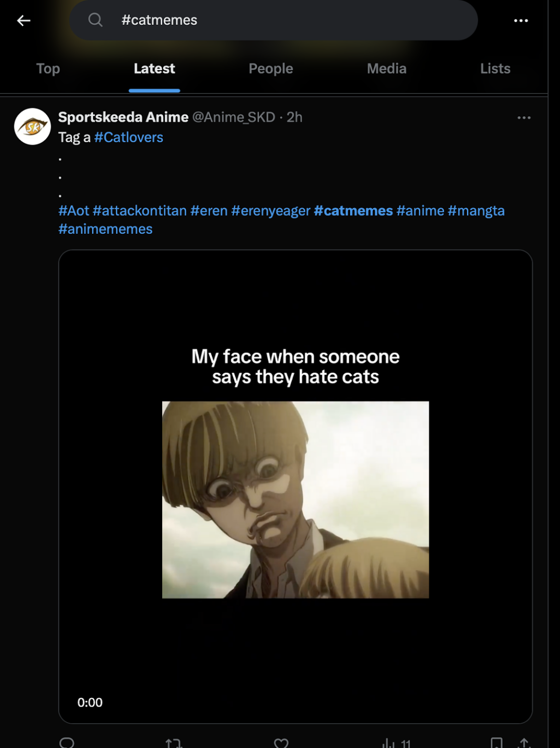
Task: Bookmark the Sportskeeda Anime tweet
Action: pos(496,743)
